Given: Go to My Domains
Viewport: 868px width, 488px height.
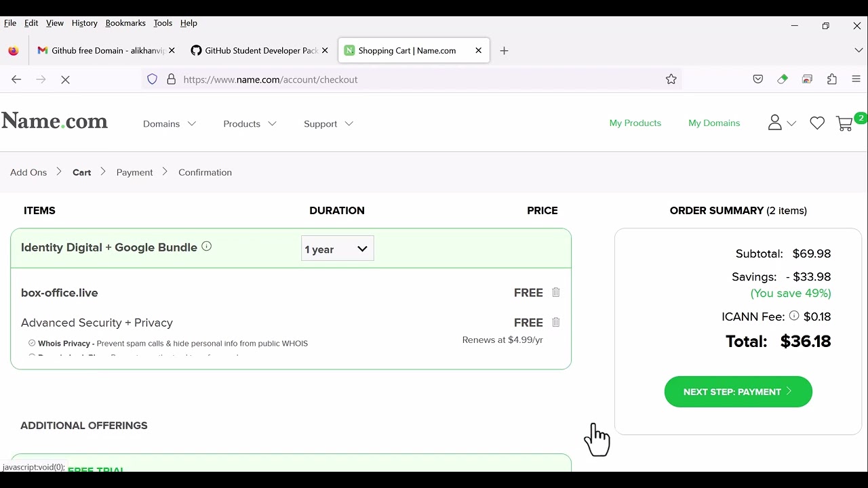Looking at the screenshot, I should click(714, 123).
